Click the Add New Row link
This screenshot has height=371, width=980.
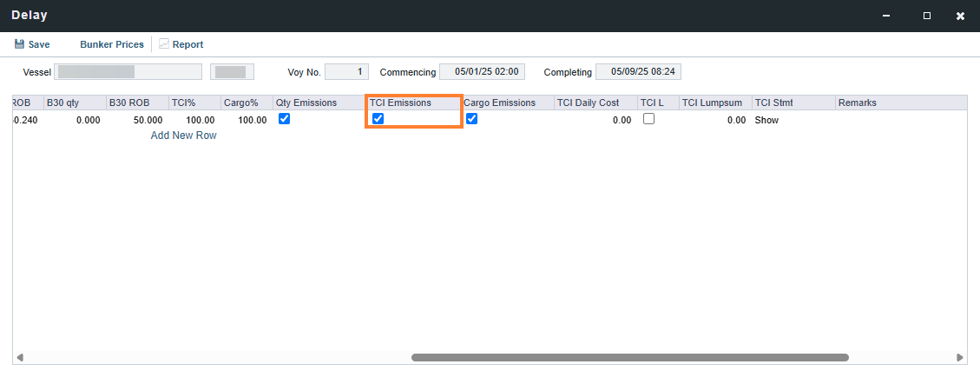coord(184,136)
